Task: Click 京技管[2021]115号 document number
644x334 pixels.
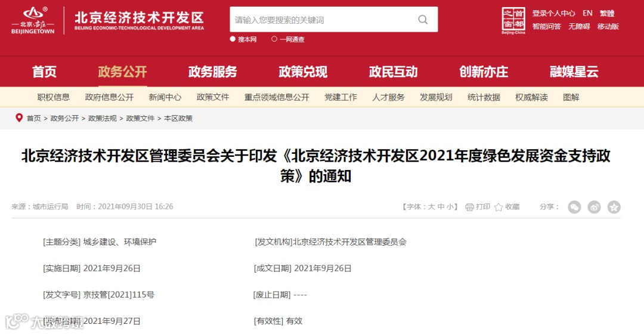Action: point(119,295)
